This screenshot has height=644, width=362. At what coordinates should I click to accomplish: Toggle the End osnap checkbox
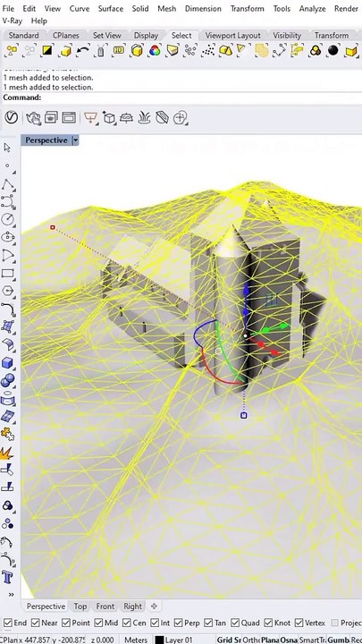[x=8, y=623]
